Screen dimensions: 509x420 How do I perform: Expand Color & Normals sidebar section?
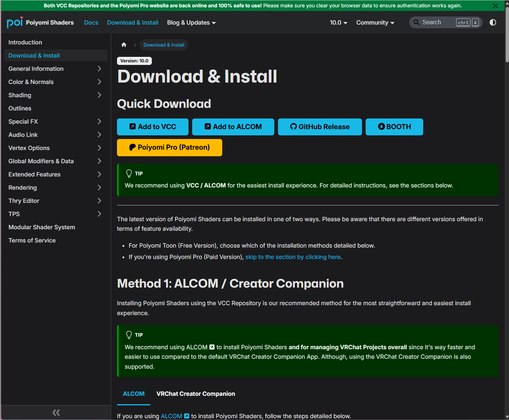[x=99, y=82]
